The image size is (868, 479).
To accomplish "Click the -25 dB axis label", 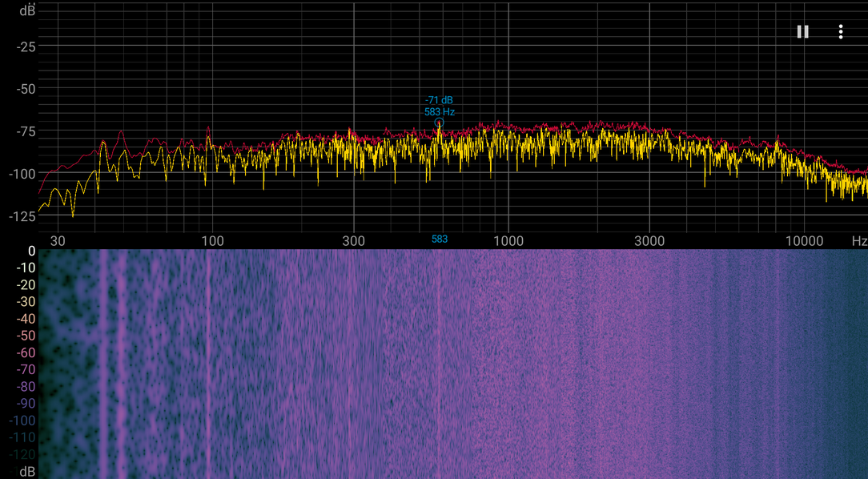I will click(x=26, y=47).
